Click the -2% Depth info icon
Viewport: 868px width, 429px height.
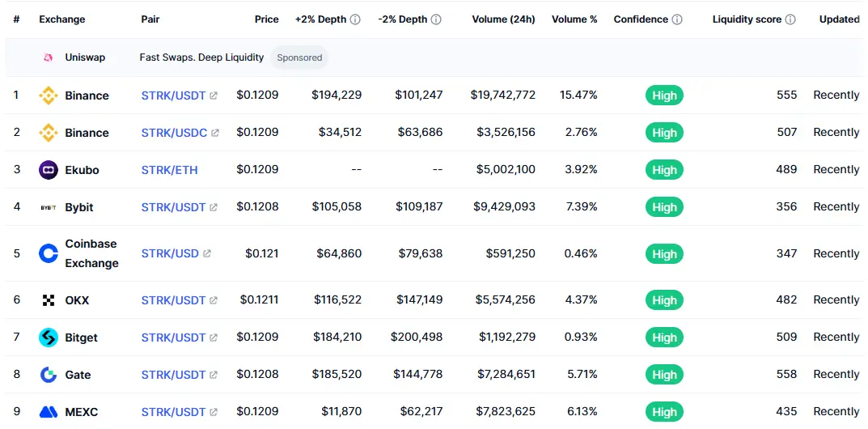click(x=437, y=19)
